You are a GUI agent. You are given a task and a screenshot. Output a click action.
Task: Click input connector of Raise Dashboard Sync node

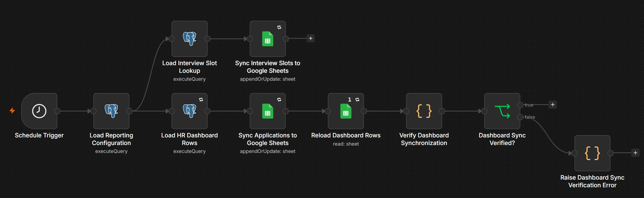pyautogui.click(x=574, y=153)
